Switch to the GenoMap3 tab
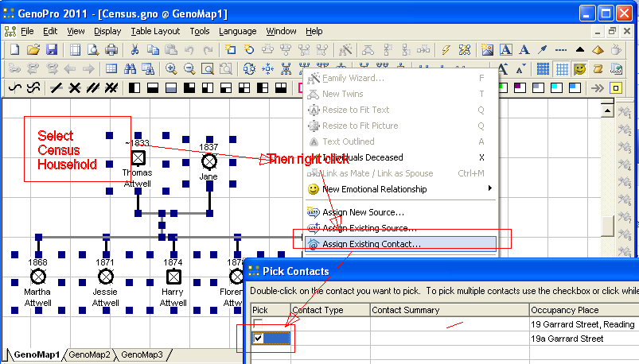 [142, 354]
